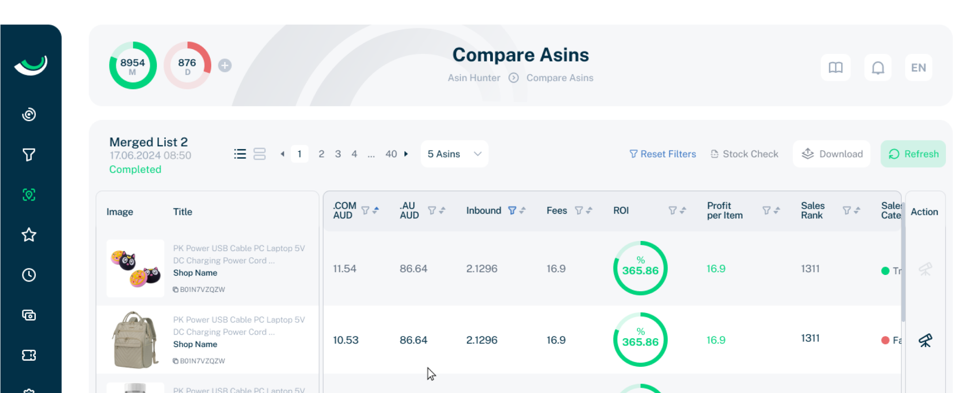Sort the Inbound column
Screen dimensions: 980x393
point(522,210)
